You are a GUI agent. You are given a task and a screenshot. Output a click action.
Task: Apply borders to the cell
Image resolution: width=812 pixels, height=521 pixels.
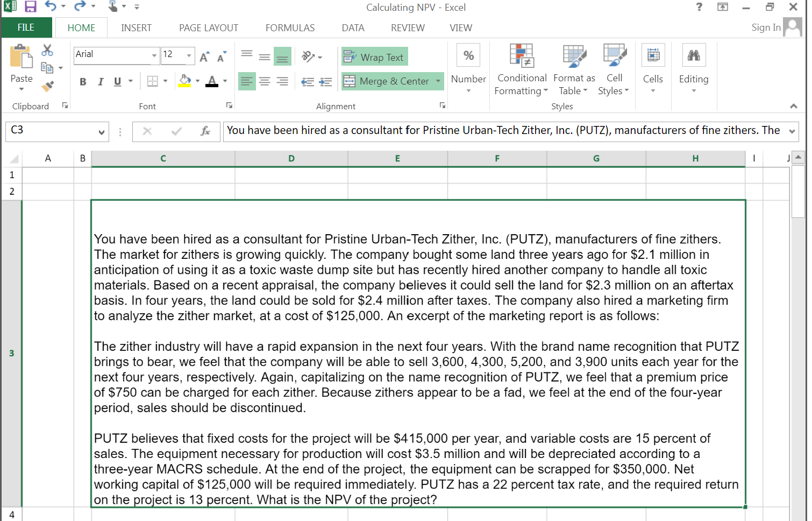coord(153,81)
